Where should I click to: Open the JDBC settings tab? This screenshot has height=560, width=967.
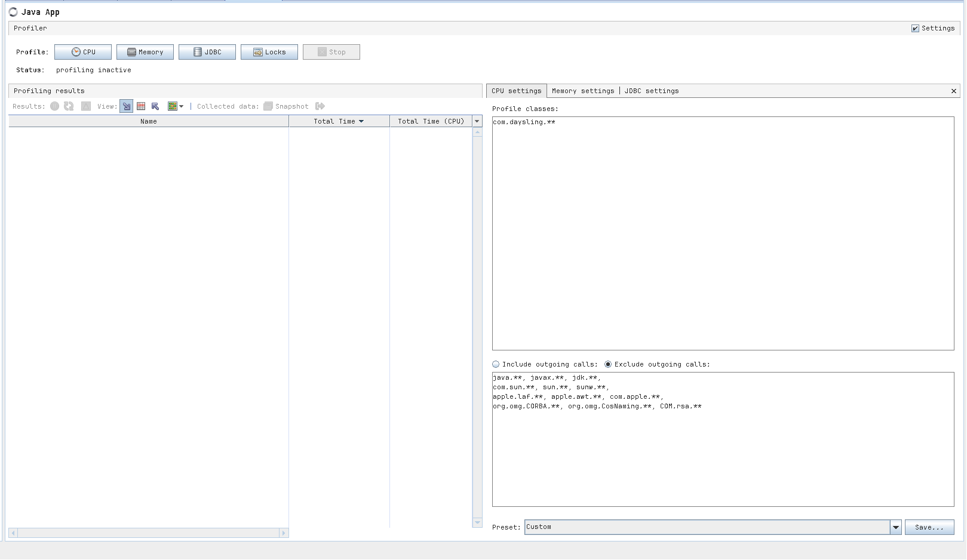652,91
